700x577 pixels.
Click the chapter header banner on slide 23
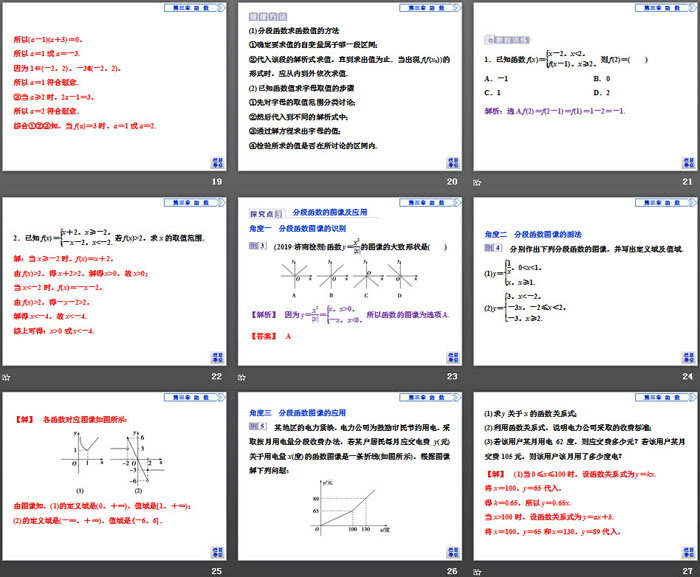tap(430, 203)
